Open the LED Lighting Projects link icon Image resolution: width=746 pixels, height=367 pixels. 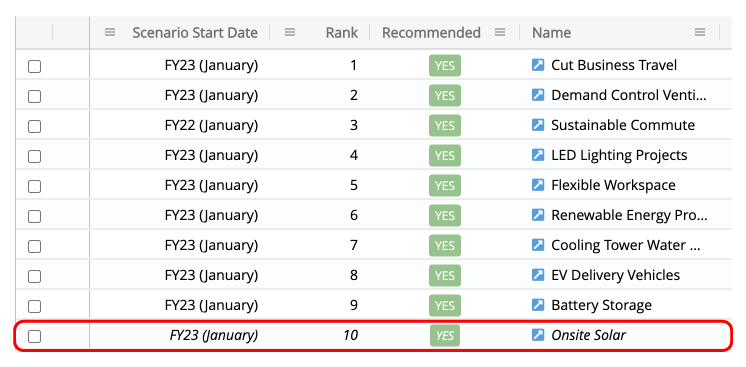[538, 155]
